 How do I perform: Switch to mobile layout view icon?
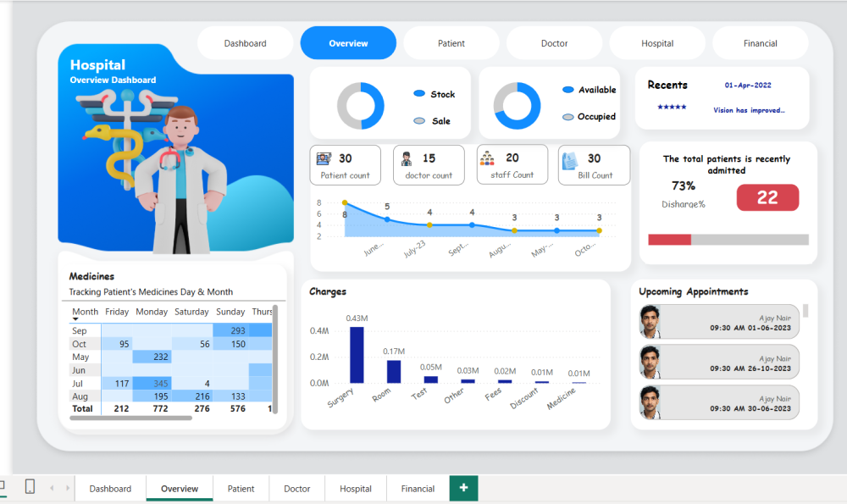[30, 487]
